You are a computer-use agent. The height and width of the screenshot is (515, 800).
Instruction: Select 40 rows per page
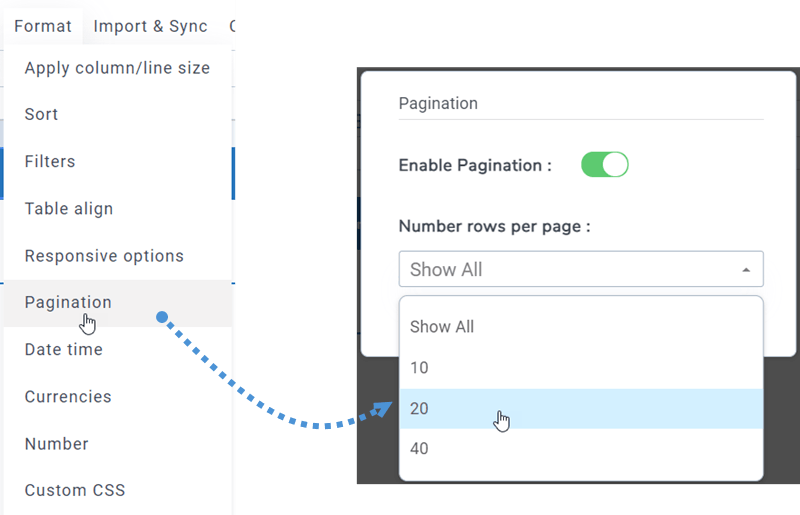(x=420, y=449)
